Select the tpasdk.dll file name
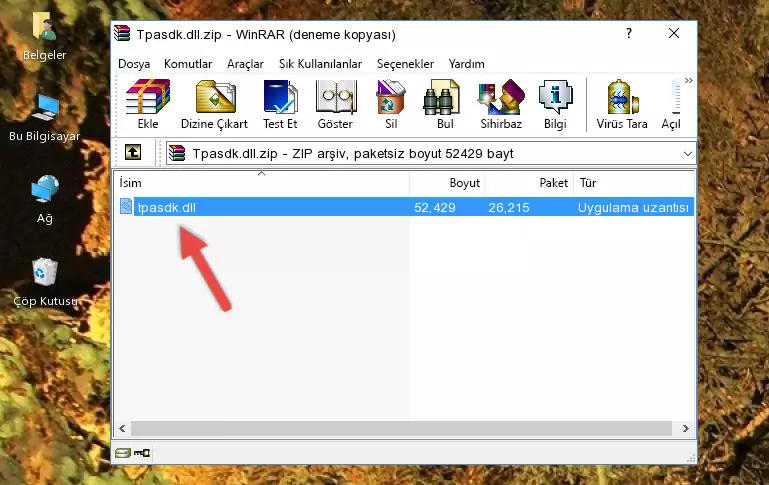The image size is (769, 485). point(166,207)
